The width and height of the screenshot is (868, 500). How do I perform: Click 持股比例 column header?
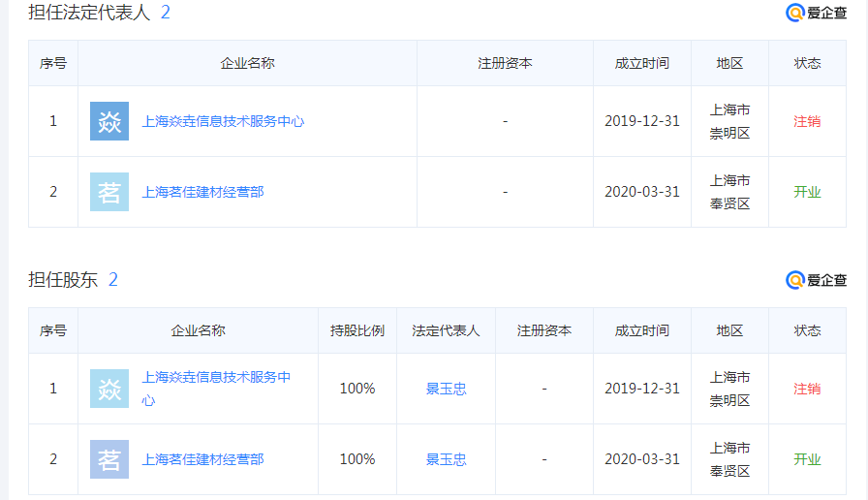coord(357,330)
